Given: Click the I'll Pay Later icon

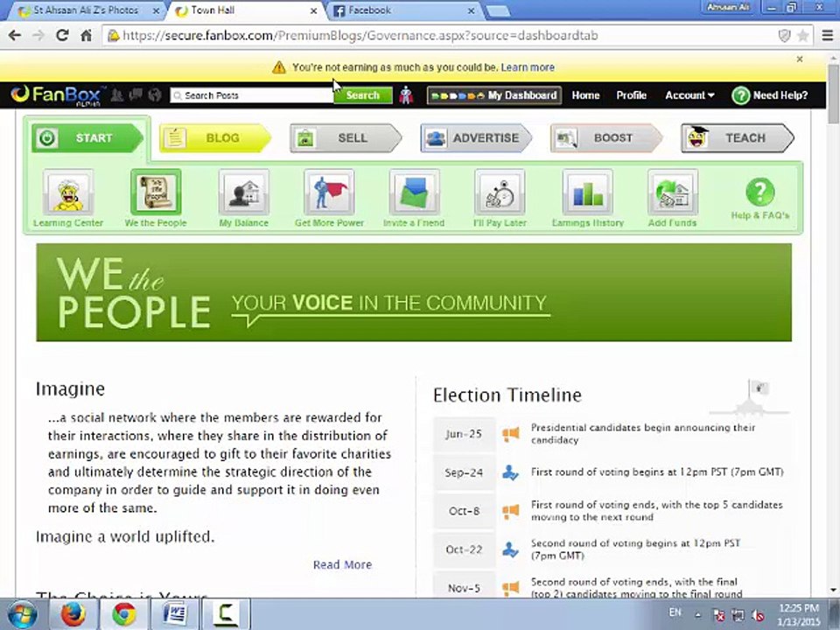Looking at the screenshot, I should [x=500, y=192].
